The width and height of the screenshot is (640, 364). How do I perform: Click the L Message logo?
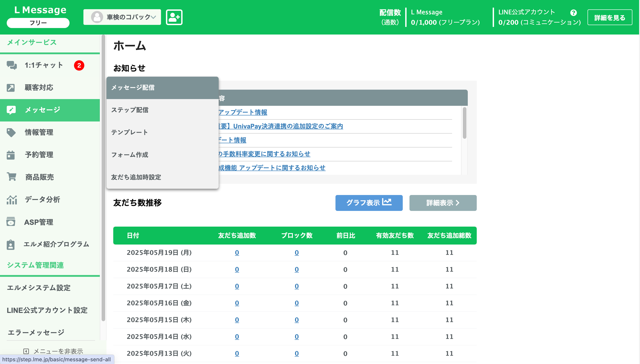point(41,10)
